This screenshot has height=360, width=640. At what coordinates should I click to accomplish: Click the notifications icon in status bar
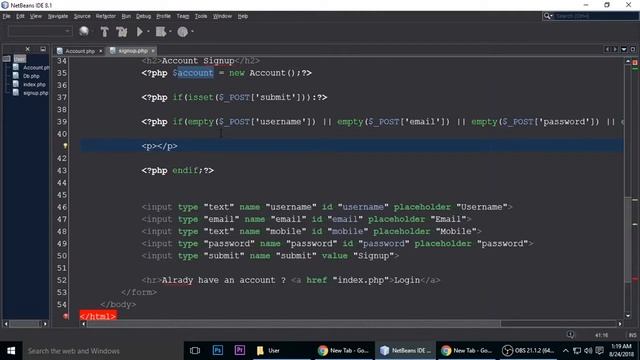pyautogui.click(x=570, y=335)
